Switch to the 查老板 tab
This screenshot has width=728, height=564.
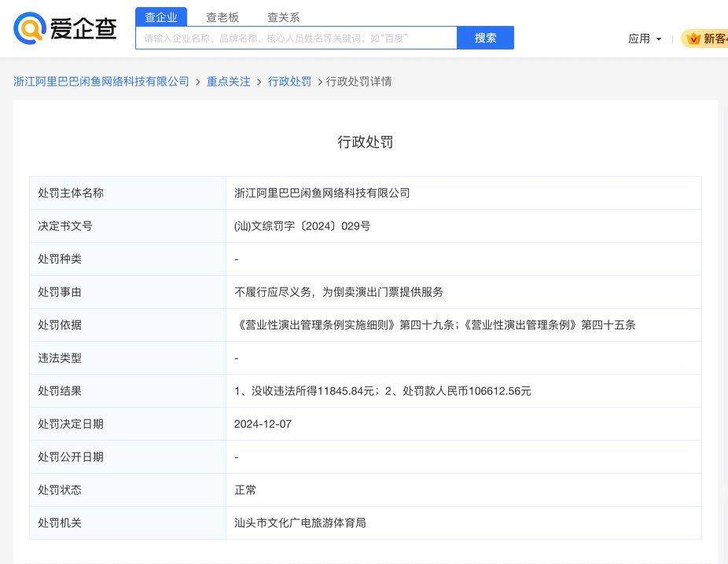(x=222, y=17)
